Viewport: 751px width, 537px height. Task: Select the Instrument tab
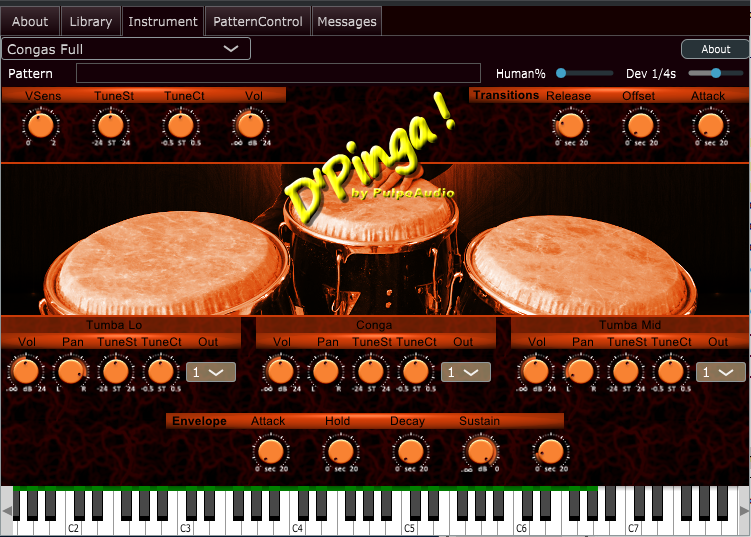[163, 22]
